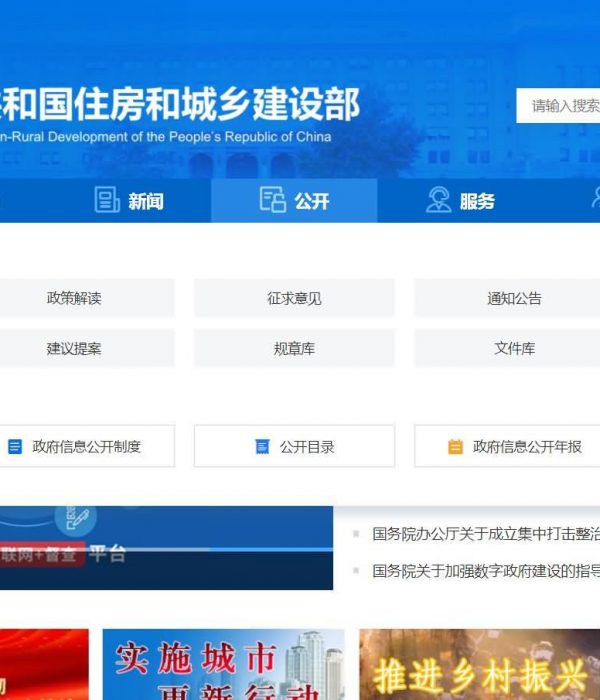Open 政府信息公开制度 link
The height and width of the screenshot is (700, 600).
(87, 446)
